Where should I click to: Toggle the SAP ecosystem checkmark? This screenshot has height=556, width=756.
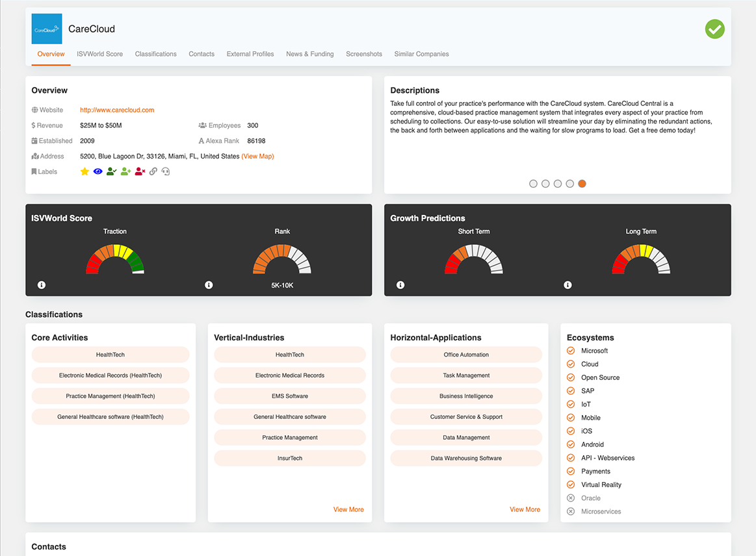coord(569,390)
